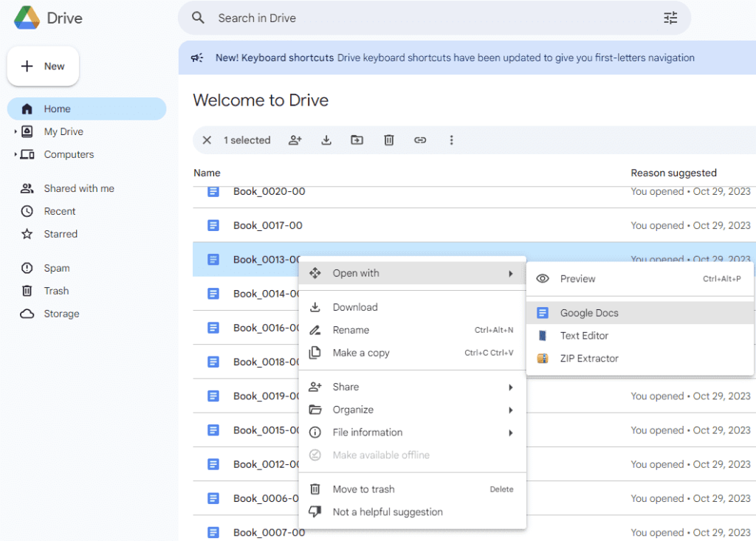Click the Preview eye icon

[x=543, y=279]
